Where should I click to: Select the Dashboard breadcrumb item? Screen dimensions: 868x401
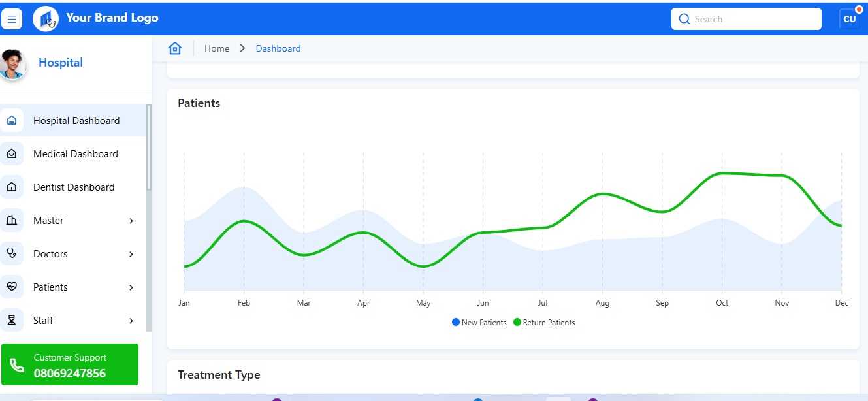tap(278, 48)
